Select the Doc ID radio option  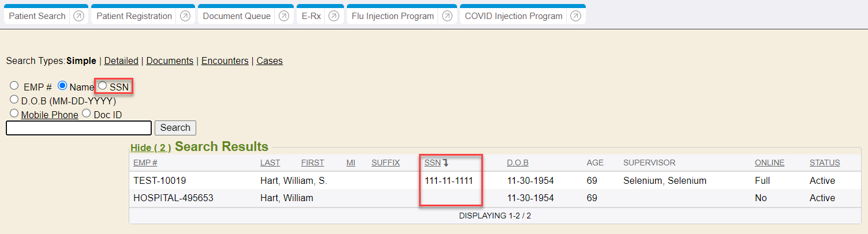(x=87, y=114)
